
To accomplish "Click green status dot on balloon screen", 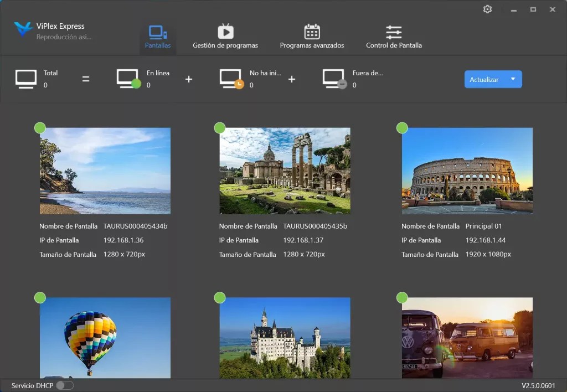I will 40,298.
